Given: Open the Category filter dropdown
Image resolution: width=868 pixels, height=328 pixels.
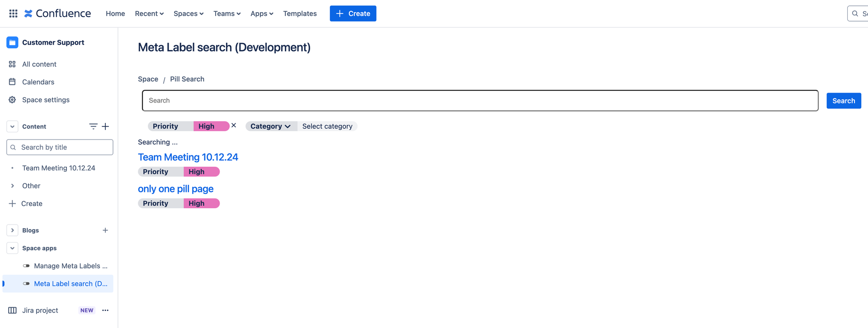Looking at the screenshot, I should point(271,127).
